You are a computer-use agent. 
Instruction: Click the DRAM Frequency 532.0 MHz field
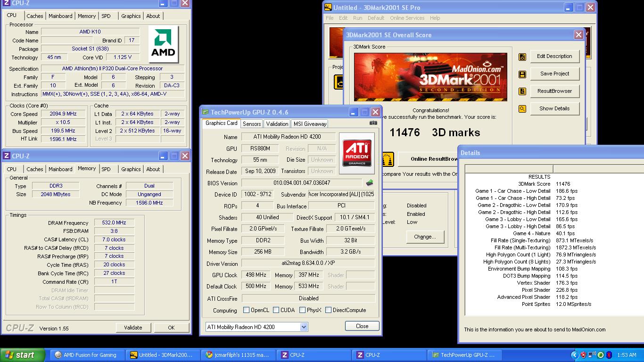click(114, 223)
